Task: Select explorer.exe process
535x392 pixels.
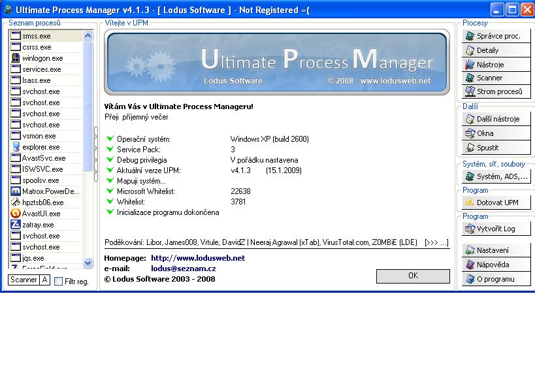Action: point(46,147)
